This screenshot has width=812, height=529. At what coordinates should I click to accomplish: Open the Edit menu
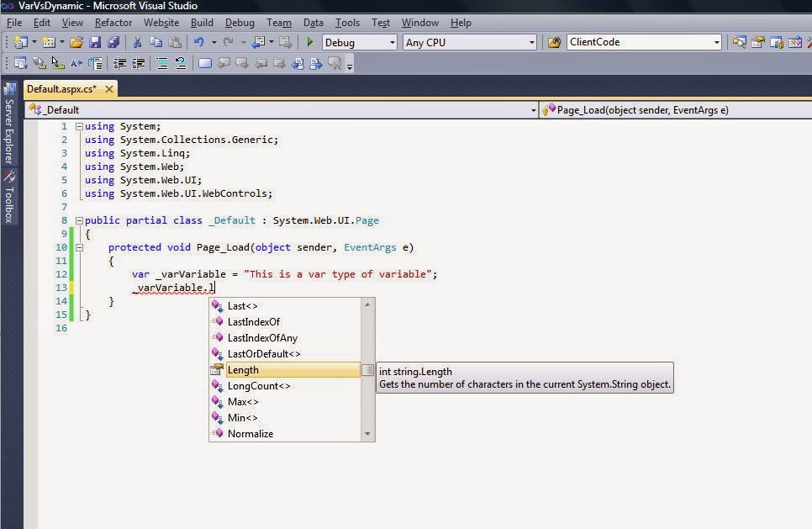click(42, 23)
